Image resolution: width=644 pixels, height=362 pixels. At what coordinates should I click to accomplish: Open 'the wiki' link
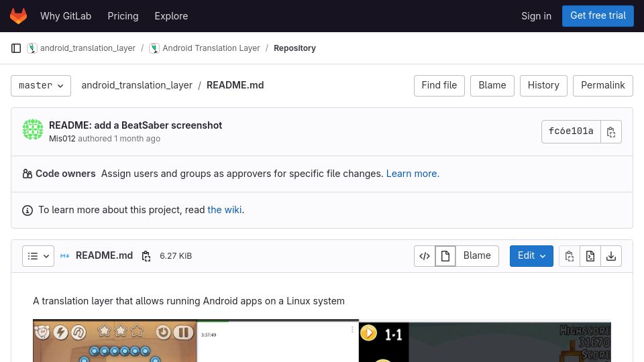pos(225,210)
